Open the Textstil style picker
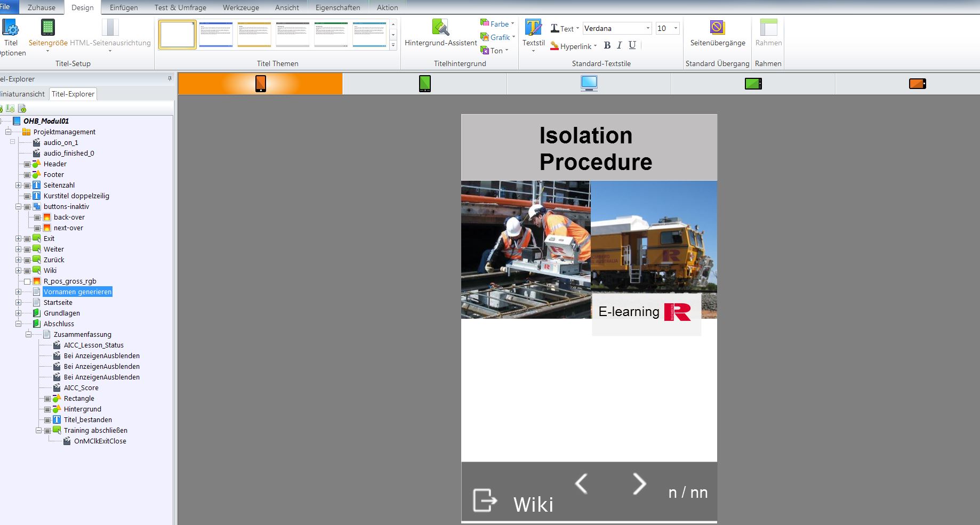The image size is (980, 525). 533,35
